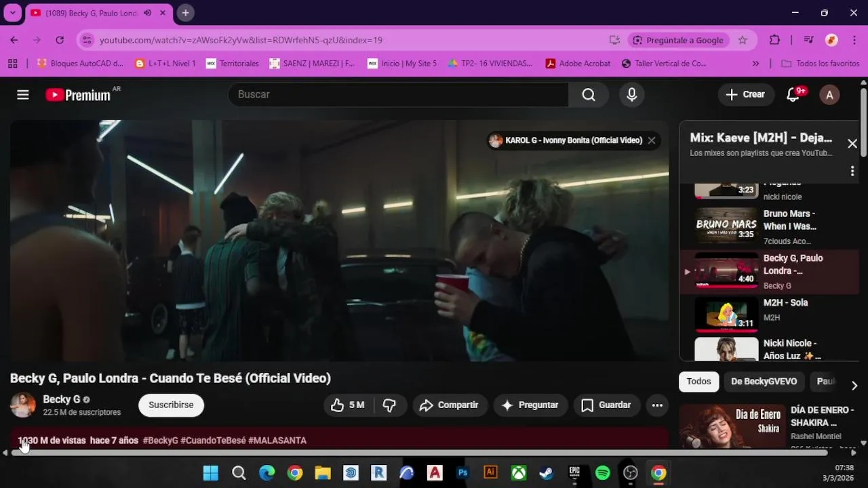Click the #MALASANTA hashtag link

coord(277,441)
